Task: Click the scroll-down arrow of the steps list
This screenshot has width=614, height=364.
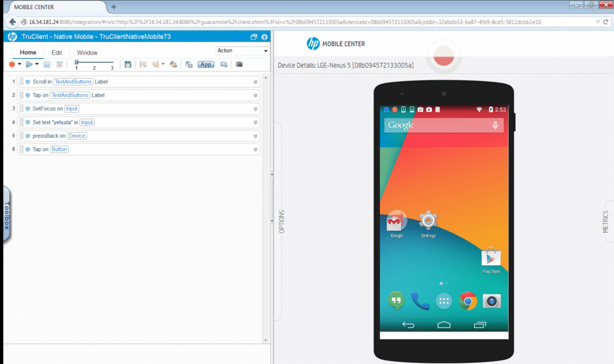Action: point(266,340)
